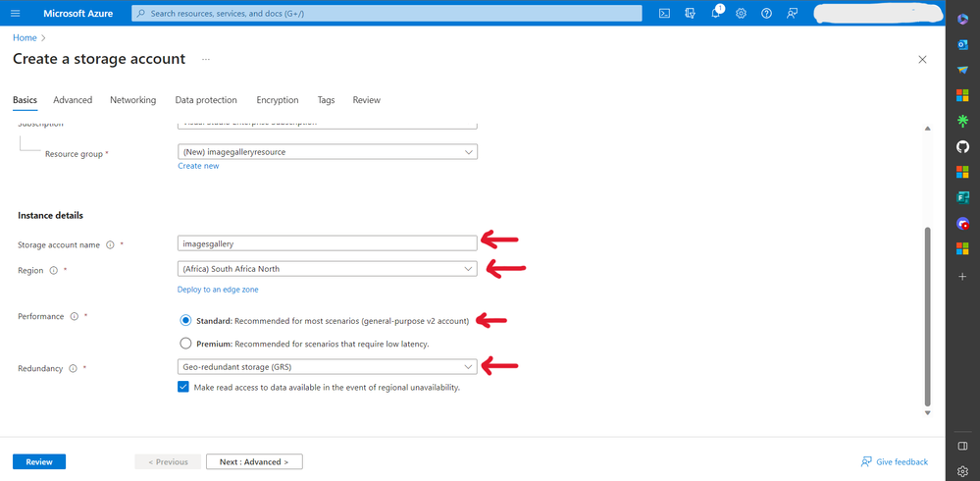This screenshot has height=481, width=980.
Task: View notifications bell in Azure header
Action: tap(716, 13)
